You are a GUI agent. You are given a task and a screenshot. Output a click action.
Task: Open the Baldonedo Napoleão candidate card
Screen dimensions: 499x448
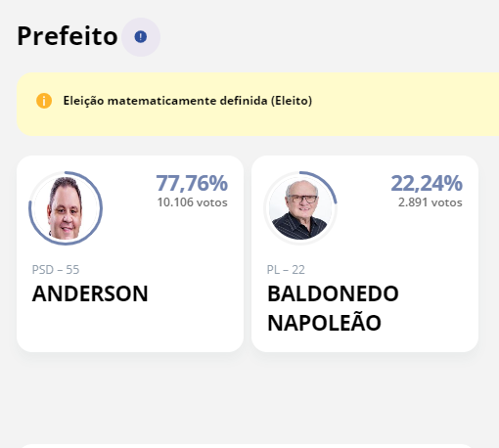point(365,253)
